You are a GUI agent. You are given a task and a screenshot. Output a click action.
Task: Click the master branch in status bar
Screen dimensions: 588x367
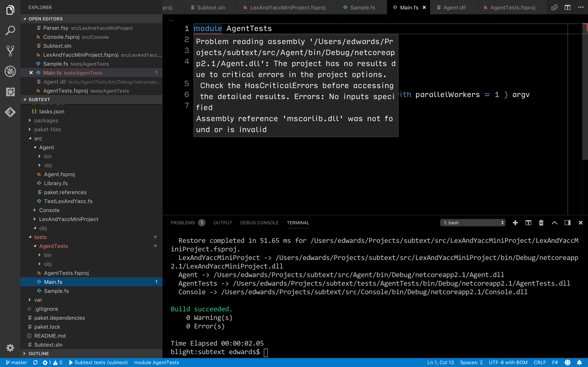coord(18,362)
